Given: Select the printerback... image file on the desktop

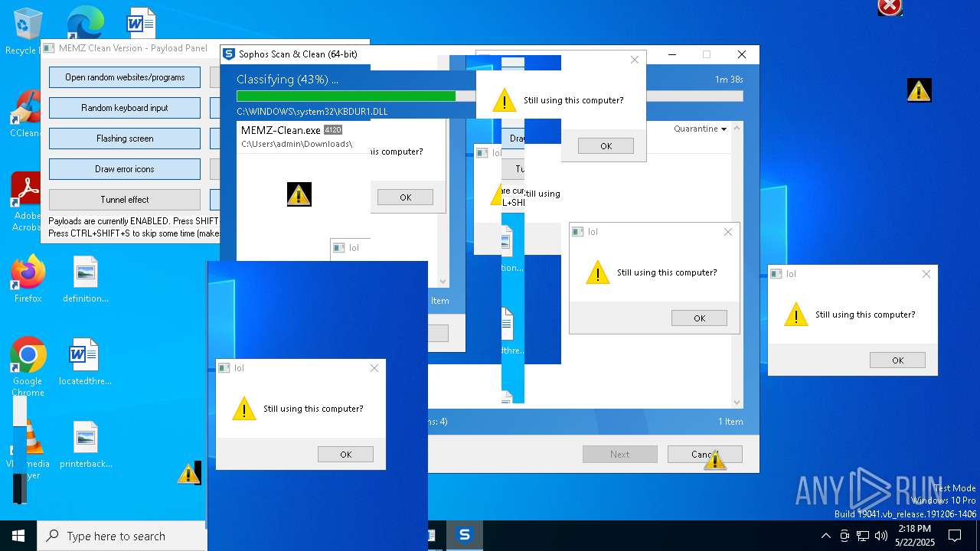Looking at the screenshot, I should point(86,445).
